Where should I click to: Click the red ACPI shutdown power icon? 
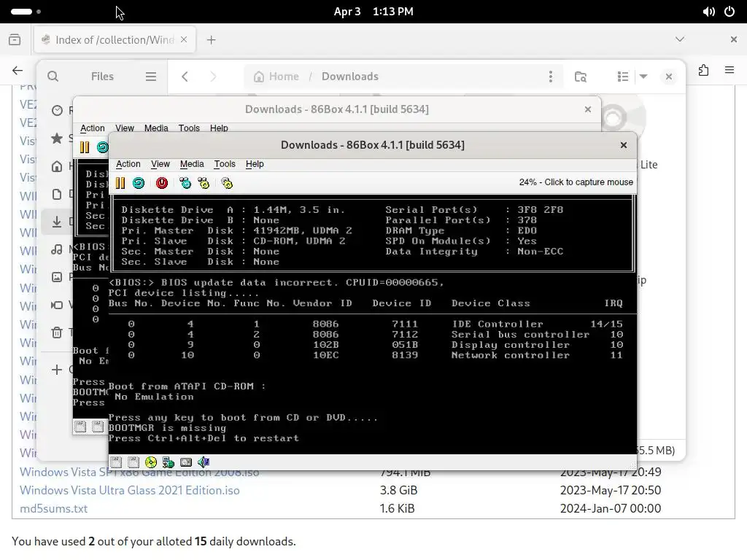(x=162, y=183)
